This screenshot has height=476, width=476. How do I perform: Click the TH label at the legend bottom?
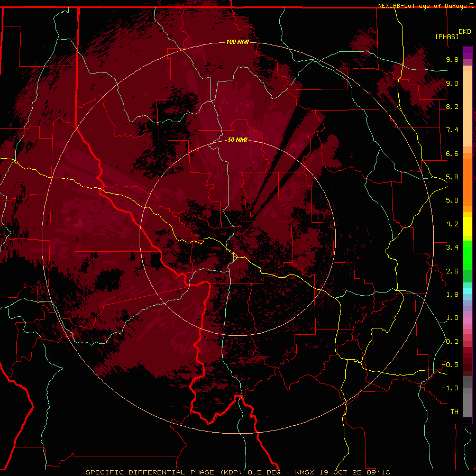click(454, 412)
